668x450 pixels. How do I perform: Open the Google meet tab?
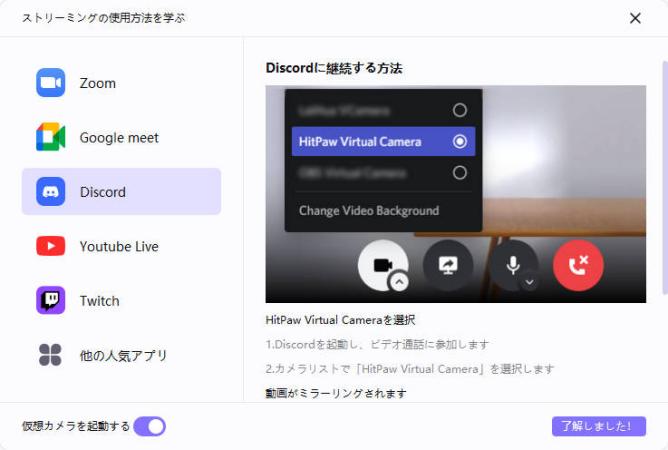coord(121,137)
